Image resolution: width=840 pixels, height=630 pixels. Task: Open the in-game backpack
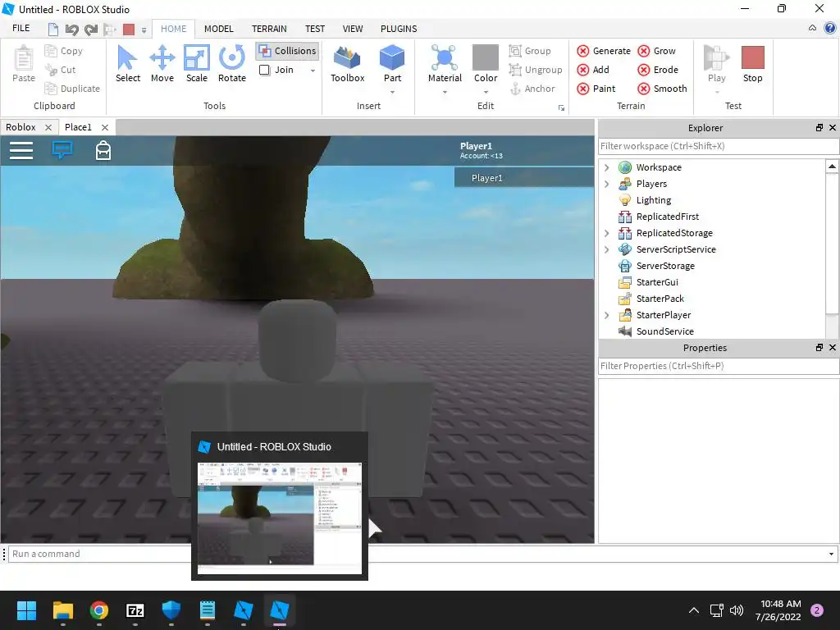click(x=103, y=151)
